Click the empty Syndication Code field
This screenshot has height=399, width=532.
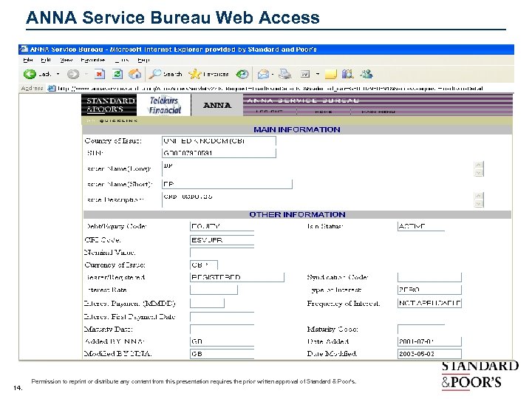click(429, 277)
